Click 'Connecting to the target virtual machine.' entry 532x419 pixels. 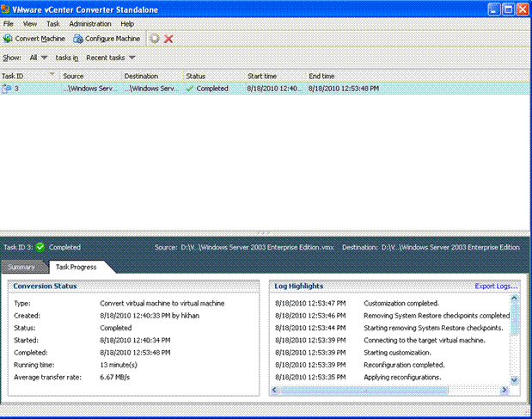(x=425, y=340)
